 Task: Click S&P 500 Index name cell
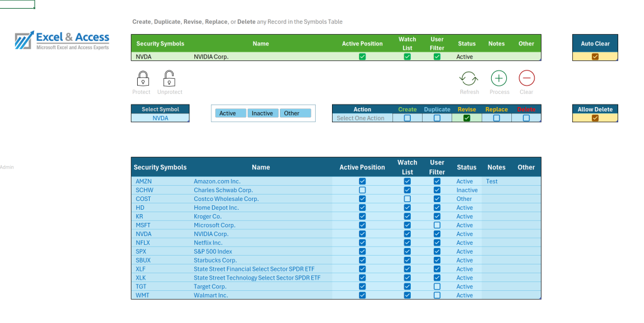point(261,251)
